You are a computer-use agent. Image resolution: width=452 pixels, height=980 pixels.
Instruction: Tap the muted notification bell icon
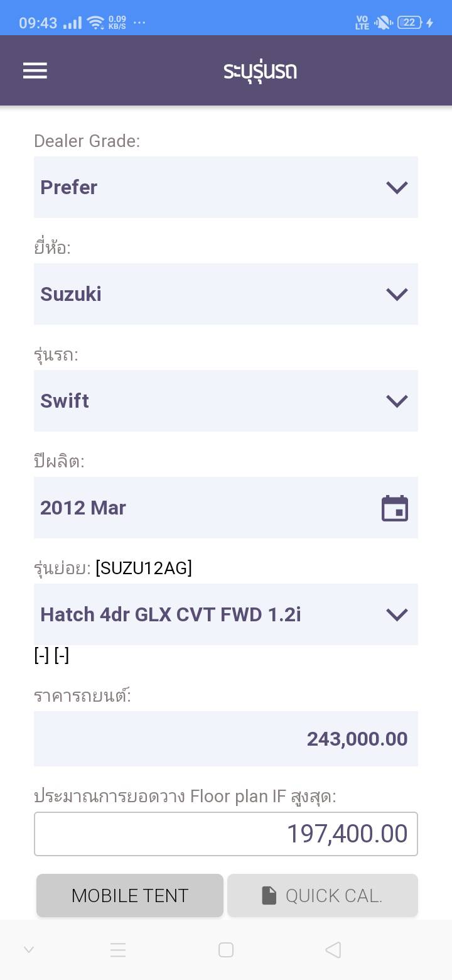(x=382, y=23)
